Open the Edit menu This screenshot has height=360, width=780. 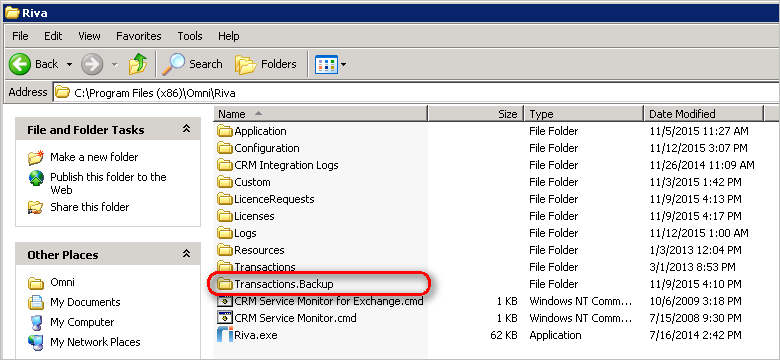53,36
